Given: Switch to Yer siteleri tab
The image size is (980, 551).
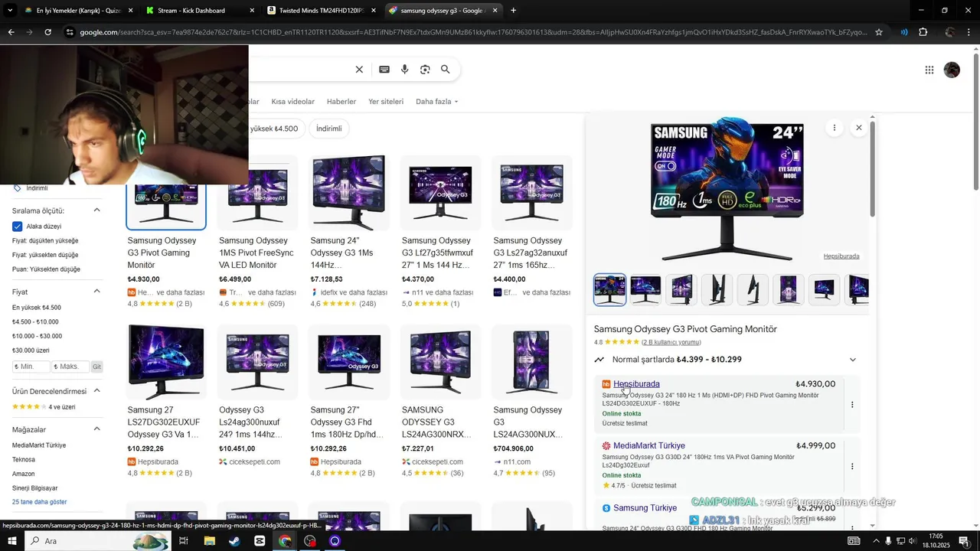Looking at the screenshot, I should click(386, 102).
